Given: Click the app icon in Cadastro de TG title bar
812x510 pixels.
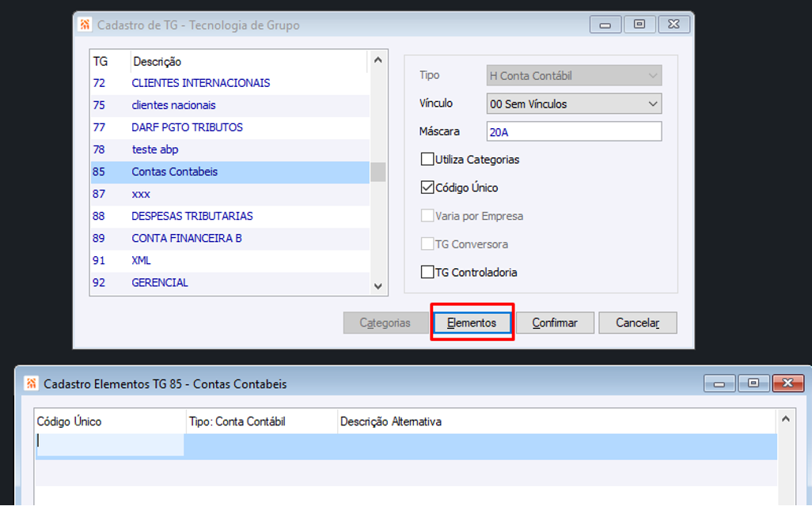Looking at the screenshot, I should click(85, 25).
